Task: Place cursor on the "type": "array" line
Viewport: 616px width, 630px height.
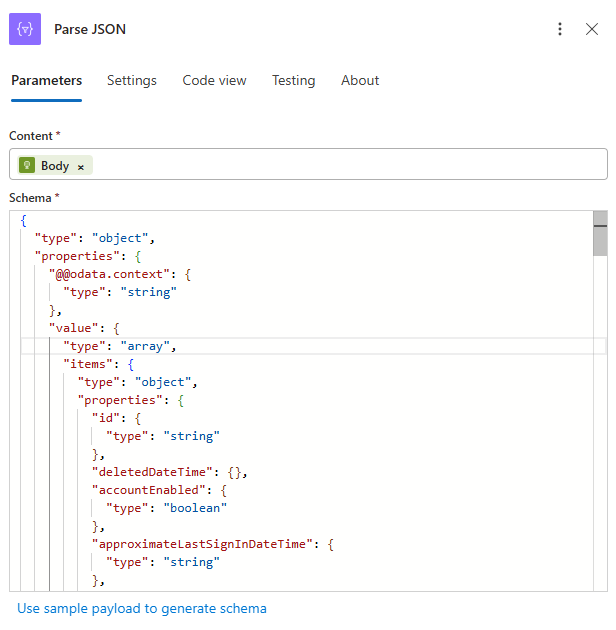Action: click(120, 346)
